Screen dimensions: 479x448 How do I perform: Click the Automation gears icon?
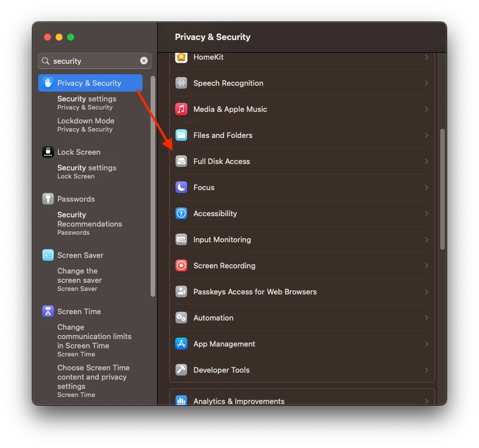point(181,318)
